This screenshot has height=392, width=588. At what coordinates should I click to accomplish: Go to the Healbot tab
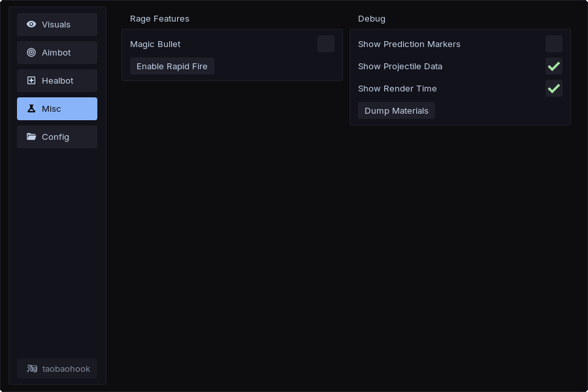coord(57,80)
